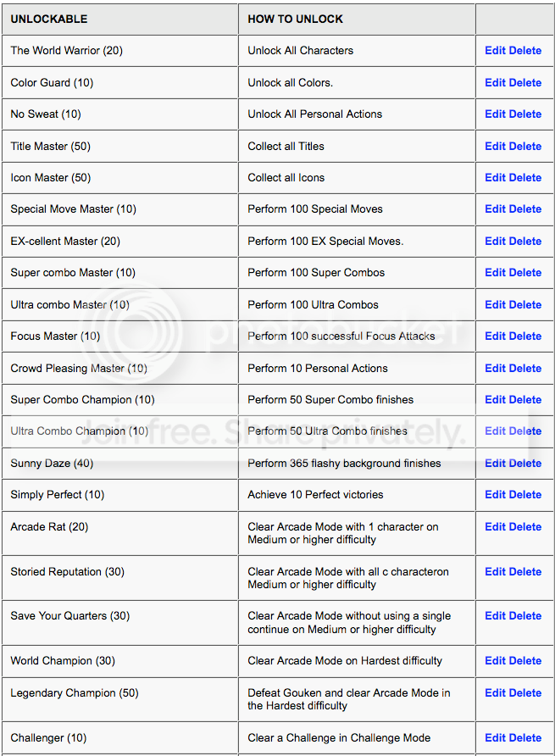Edit Ultra combo Master row
555x756 pixels.
pos(495,305)
